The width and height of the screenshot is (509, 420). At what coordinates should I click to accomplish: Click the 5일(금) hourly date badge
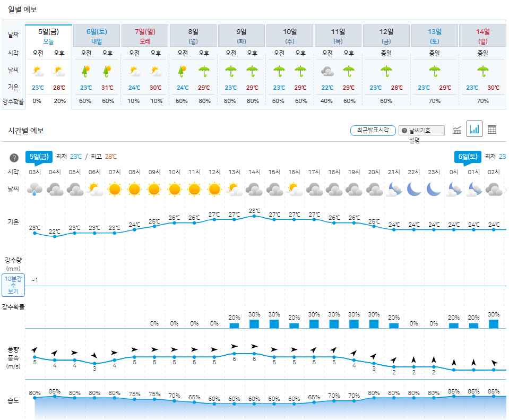(x=39, y=157)
